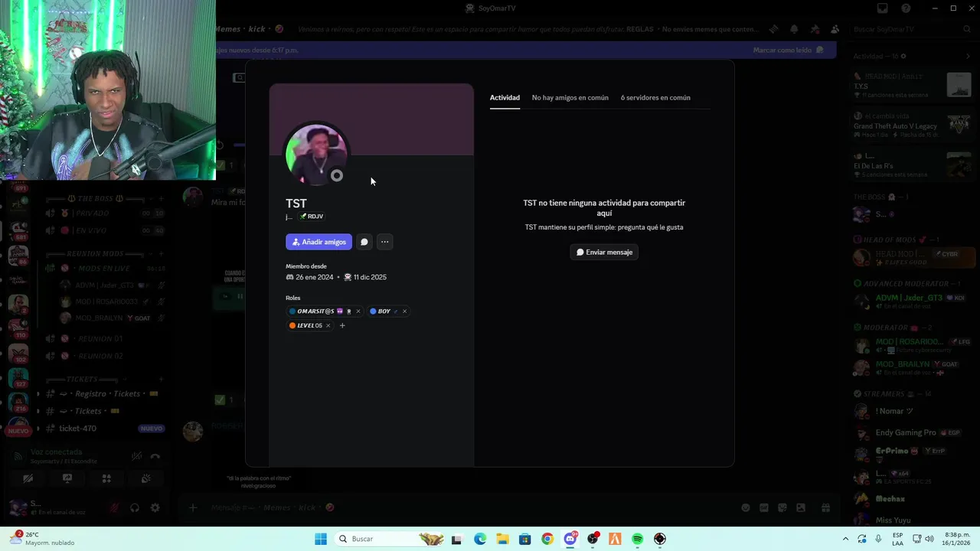This screenshot has height=551, width=980.
Task: Show hidden tray icons chevron
Action: click(845, 539)
